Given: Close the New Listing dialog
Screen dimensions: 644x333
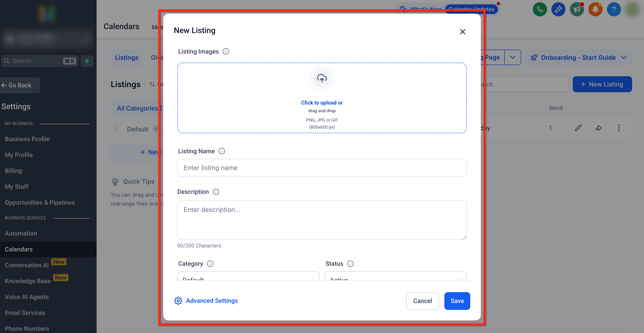Looking at the screenshot, I should (x=462, y=32).
